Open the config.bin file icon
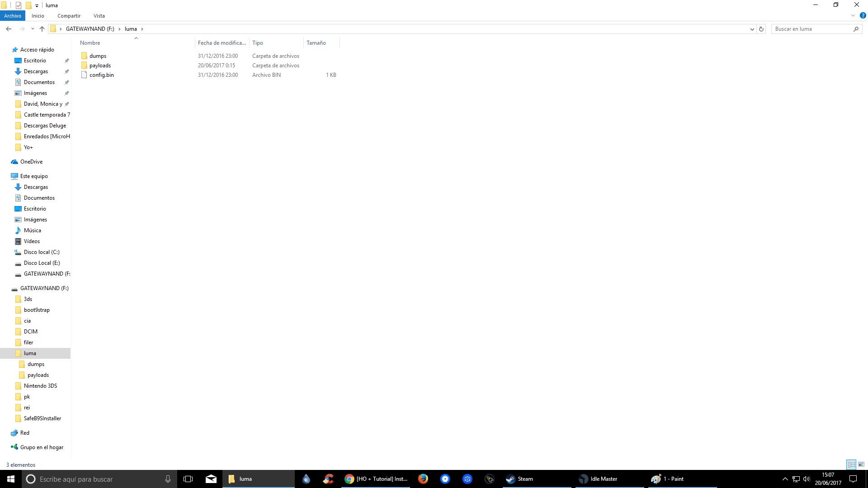The image size is (868, 488). click(x=84, y=75)
